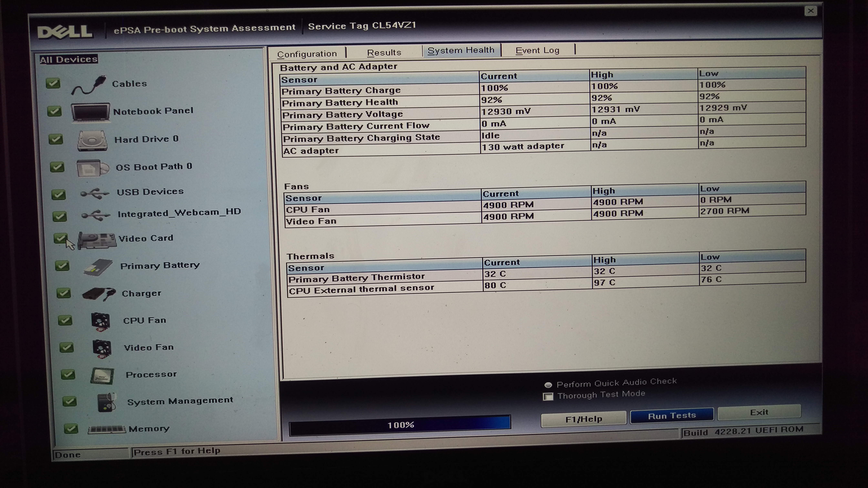Click the 12930 mV voltage value

[x=506, y=112]
